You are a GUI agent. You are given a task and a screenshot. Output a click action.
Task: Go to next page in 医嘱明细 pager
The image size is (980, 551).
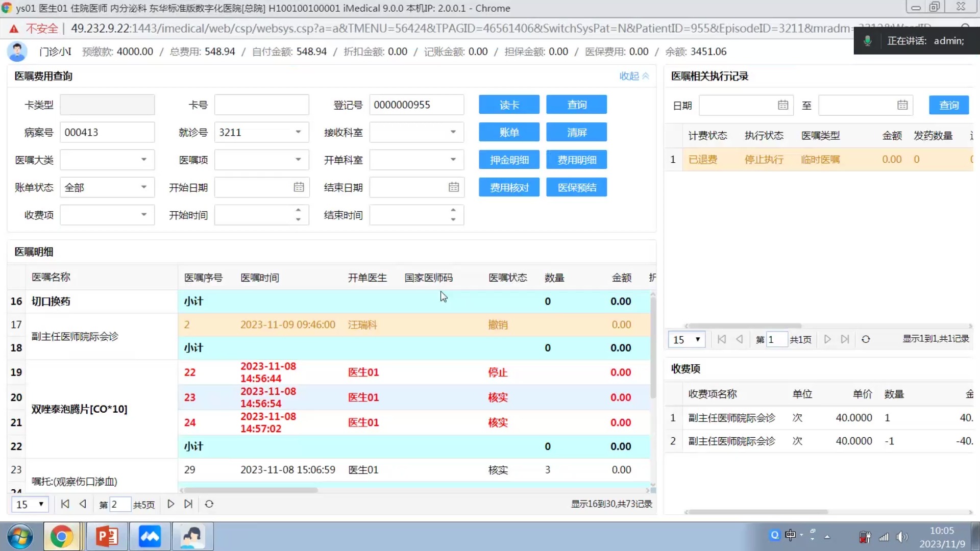pos(171,504)
